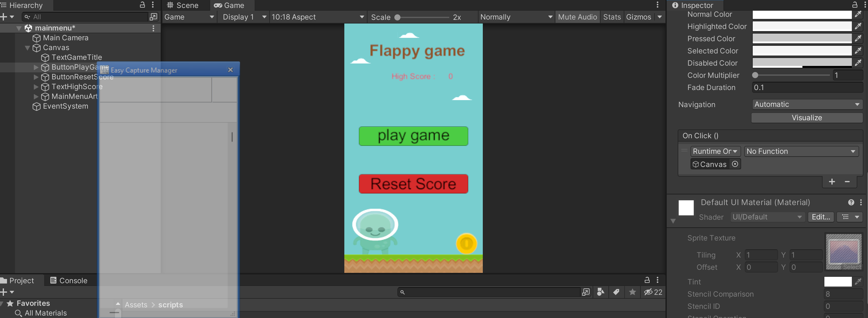
Task: Toggle hidden packages visibility showing 22
Action: pyautogui.click(x=653, y=292)
